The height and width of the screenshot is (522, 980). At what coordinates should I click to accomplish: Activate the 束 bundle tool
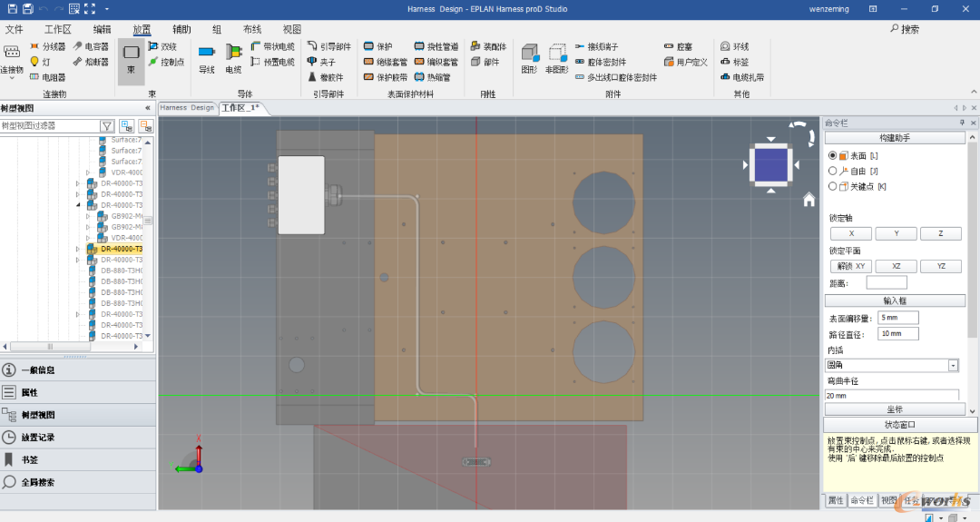pyautogui.click(x=132, y=60)
